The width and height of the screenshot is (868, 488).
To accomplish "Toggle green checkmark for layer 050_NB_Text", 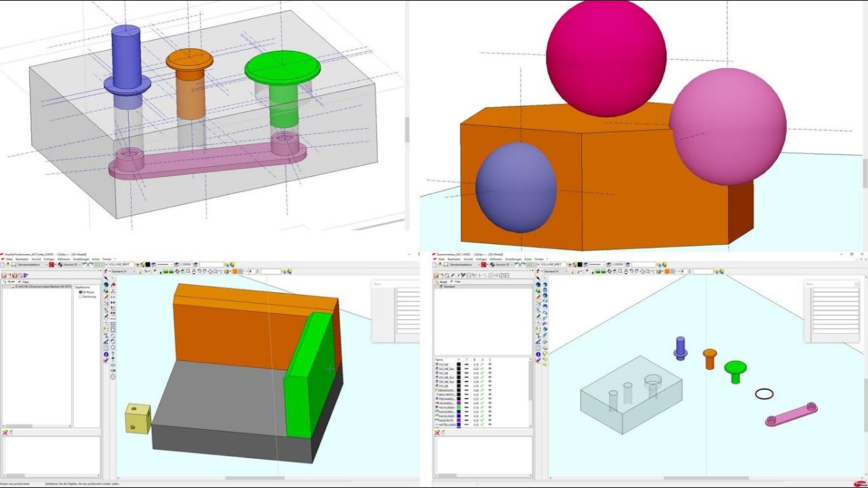I will click(x=482, y=382).
